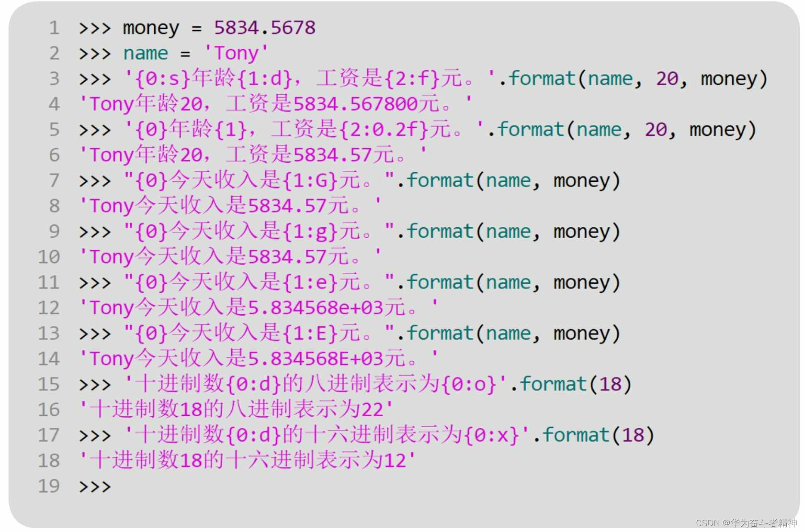Image resolution: width=804 pixels, height=532 pixels.
Task: Click the value 5834.5678 on line 1
Action: coord(265,28)
